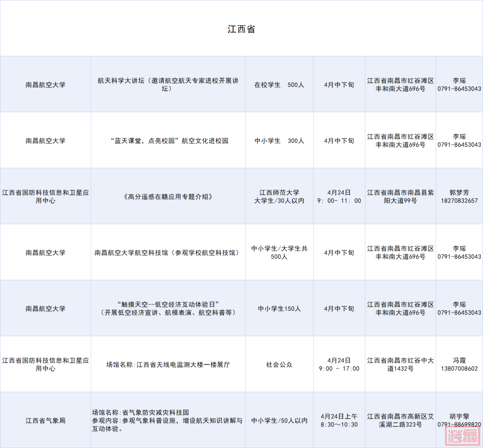483x448 pixels.
Task: Select the address in the 航天科学大讲坛 row
Action: pos(400,85)
